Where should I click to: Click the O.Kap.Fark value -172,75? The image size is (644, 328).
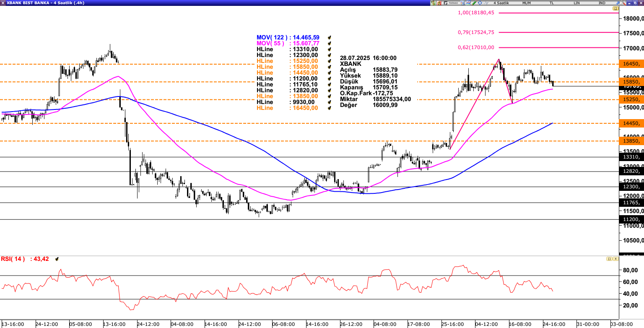(384, 93)
